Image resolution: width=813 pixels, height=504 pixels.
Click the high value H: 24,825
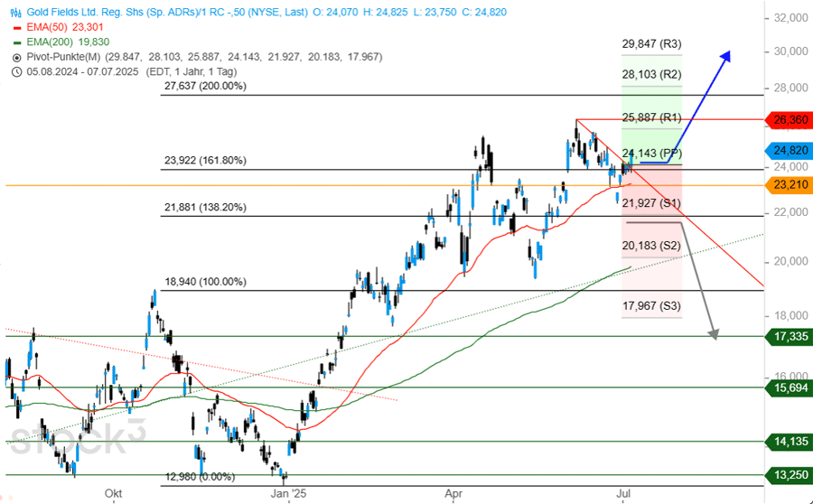point(385,12)
